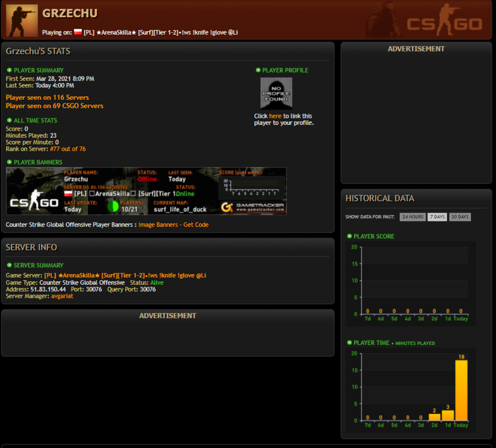Click the 18 minutes bar for Today

coord(461,390)
